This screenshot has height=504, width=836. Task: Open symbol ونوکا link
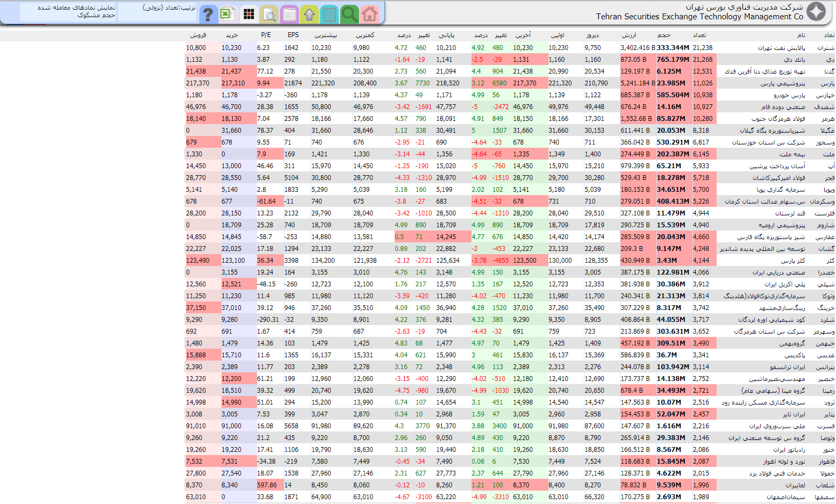(x=828, y=296)
